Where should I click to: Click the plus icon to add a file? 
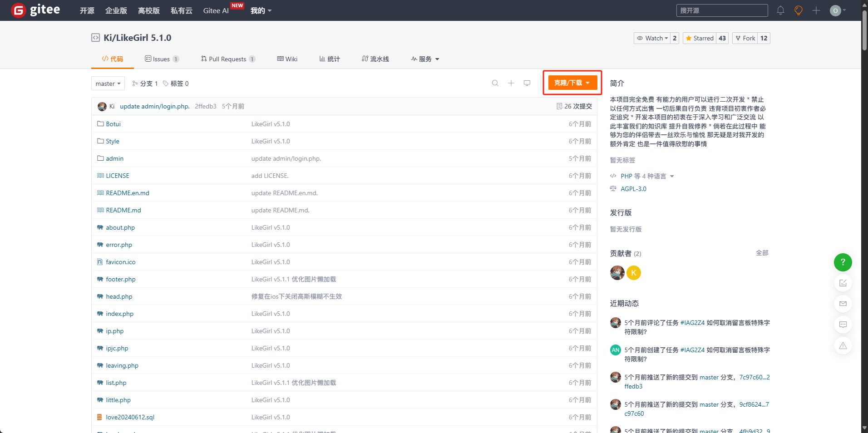pyautogui.click(x=511, y=83)
